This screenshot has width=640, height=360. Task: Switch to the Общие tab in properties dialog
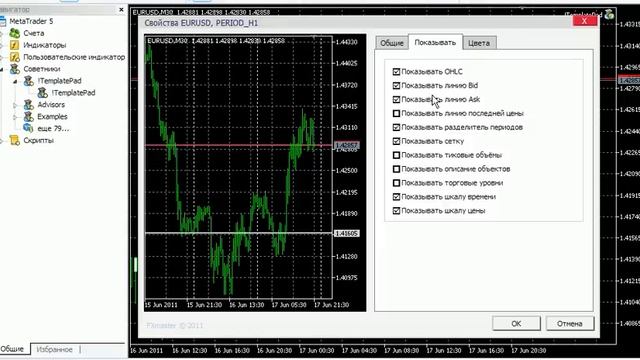pyautogui.click(x=391, y=43)
